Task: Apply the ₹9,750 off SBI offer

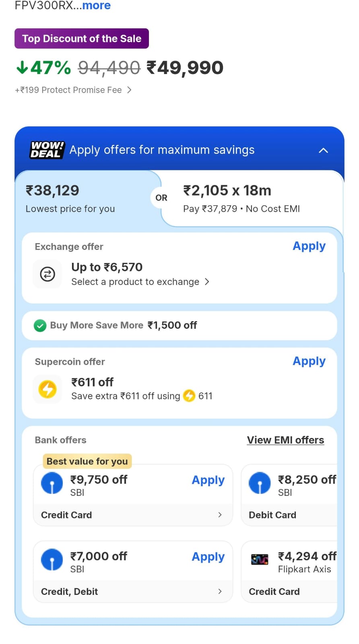Action: (x=208, y=480)
